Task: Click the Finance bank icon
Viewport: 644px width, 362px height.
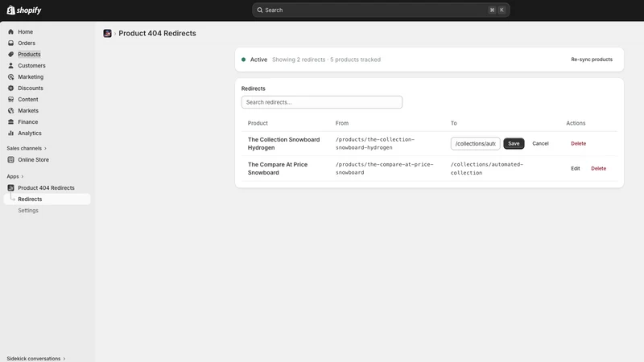Action: [10, 122]
